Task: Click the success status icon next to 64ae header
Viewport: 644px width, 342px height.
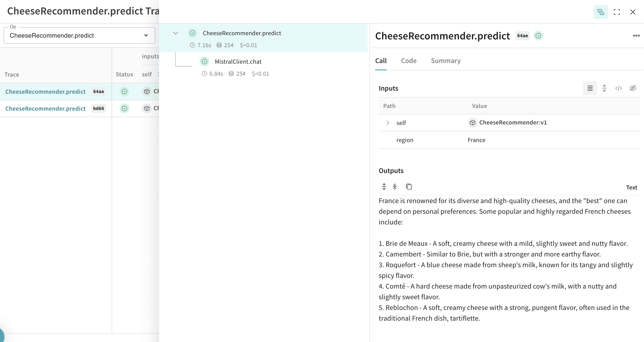Action: pos(538,36)
